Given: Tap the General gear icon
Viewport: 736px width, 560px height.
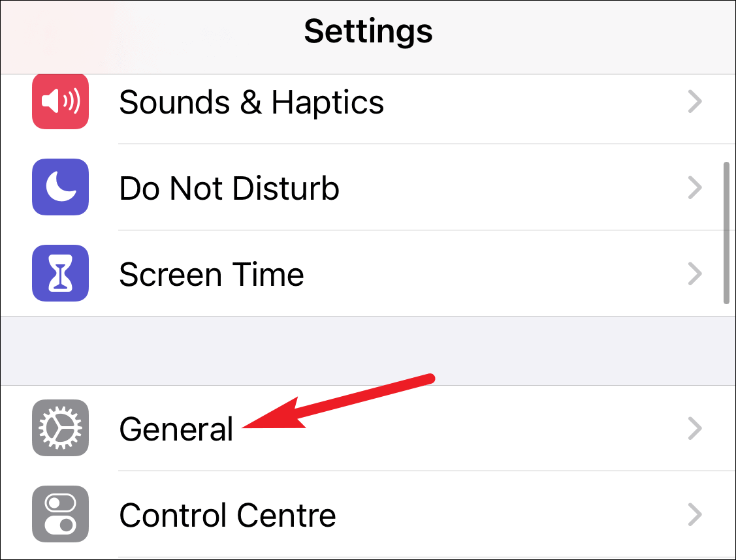Looking at the screenshot, I should [60, 428].
